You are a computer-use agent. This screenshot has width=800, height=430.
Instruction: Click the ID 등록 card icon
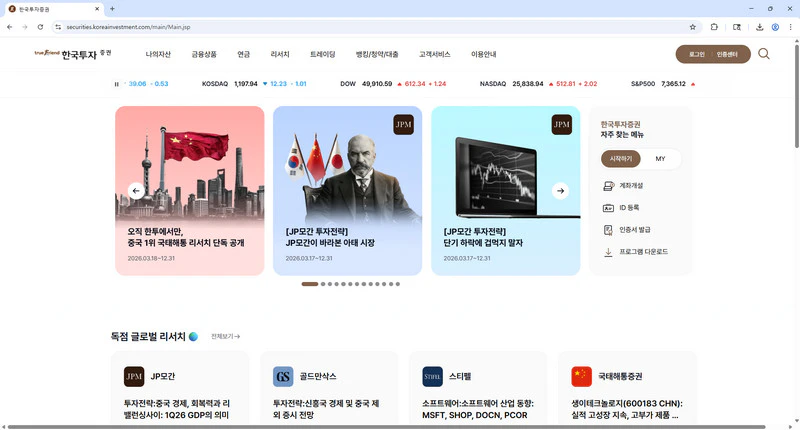(608, 208)
